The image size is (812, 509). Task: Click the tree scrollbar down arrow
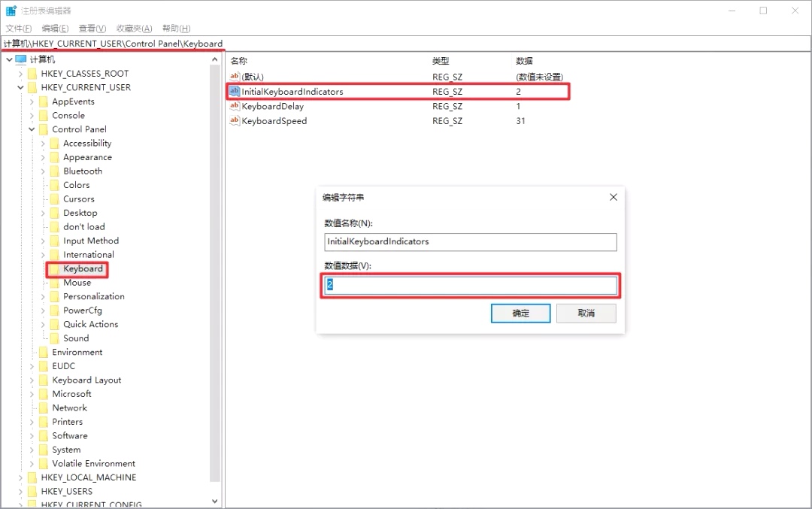[214, 501]
